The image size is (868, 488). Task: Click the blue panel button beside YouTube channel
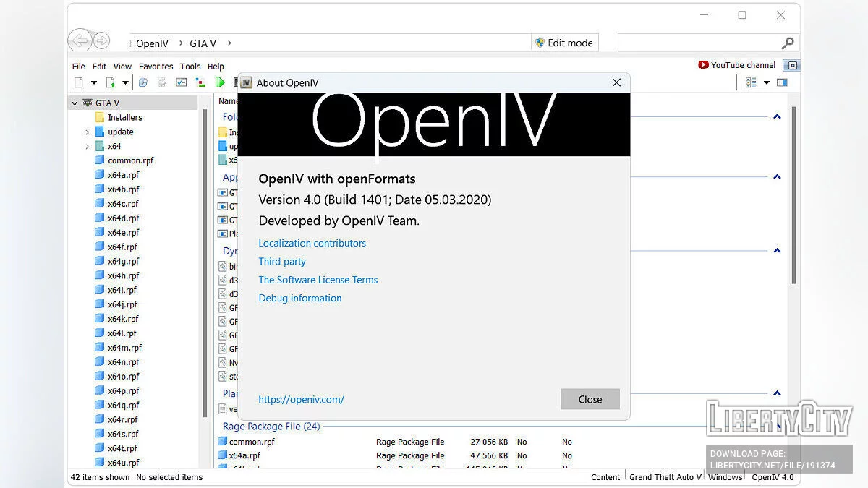pyautogui.click(x=792, y=65)
